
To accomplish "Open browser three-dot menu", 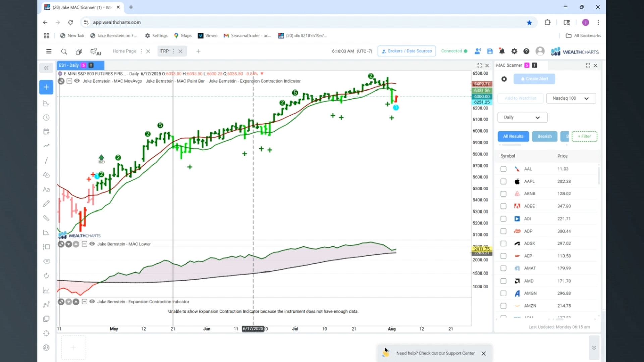I will 598,22.
